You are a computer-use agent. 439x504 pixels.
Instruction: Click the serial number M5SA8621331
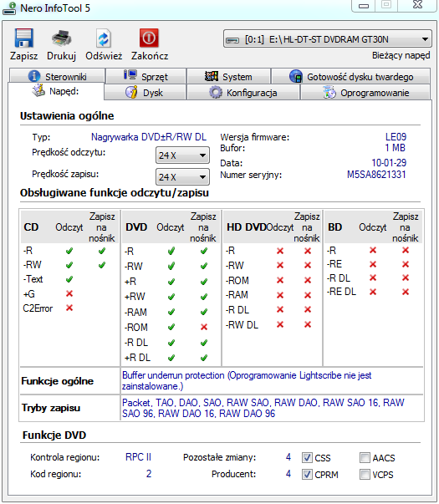376,175
